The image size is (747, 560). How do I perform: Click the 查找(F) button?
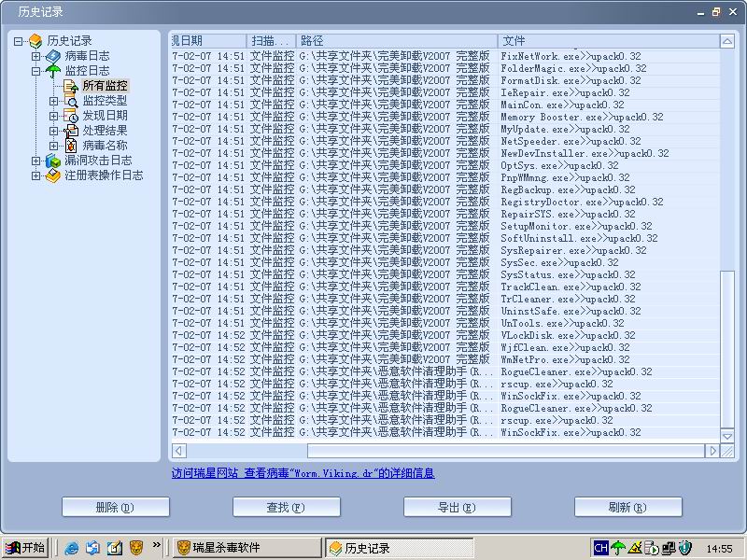tap(287, 507)
